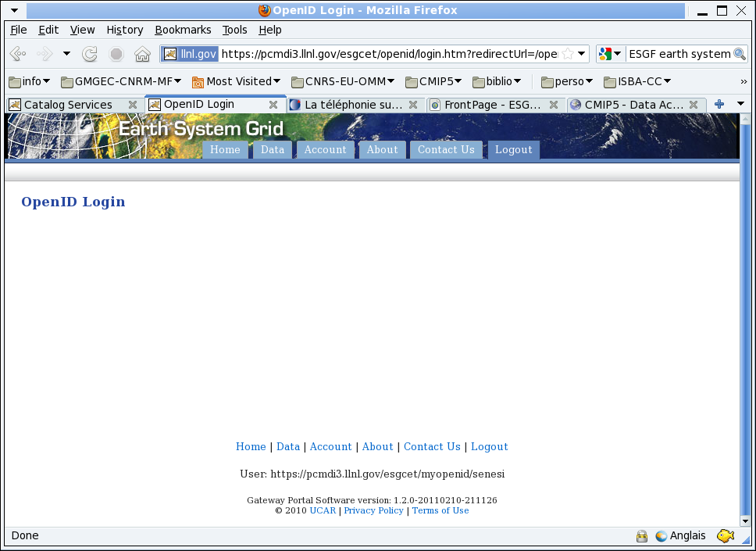The width and height of the screenshot is (756, 551).
Task: Click the Home icon in navigation toolbar
Action: click(142, 54)
